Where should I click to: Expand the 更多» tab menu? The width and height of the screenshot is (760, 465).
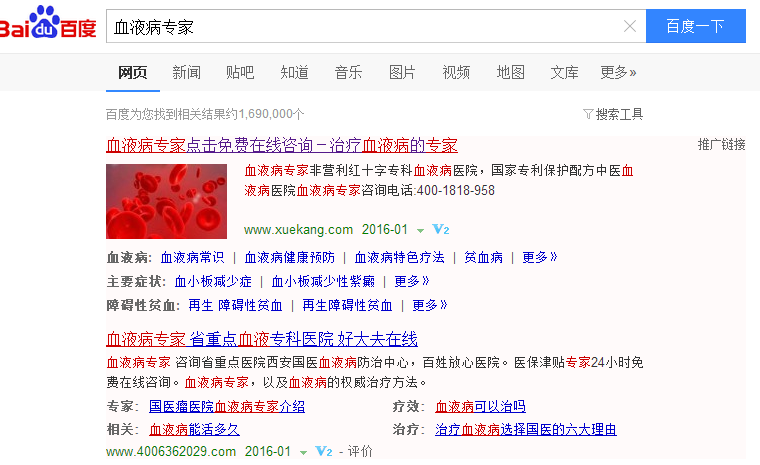[x=618, y=73]
